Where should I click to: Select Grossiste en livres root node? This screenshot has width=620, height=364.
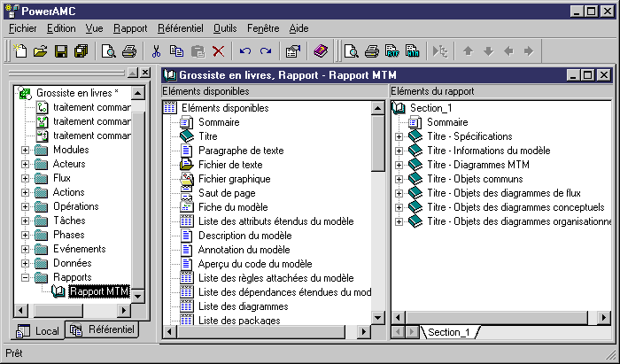pos(78,93)
